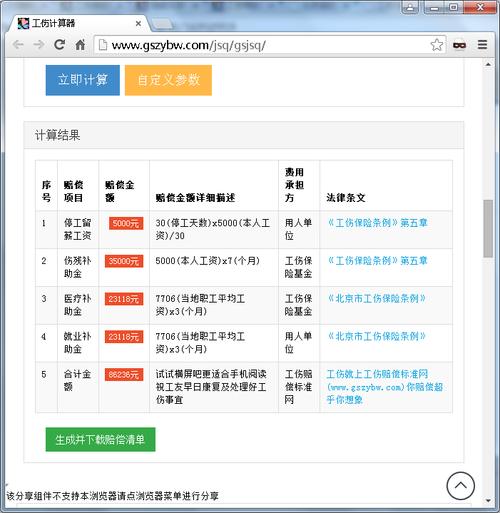Open the browser hamburger menu
Screen dimensions: 500x513
(482, 45)
